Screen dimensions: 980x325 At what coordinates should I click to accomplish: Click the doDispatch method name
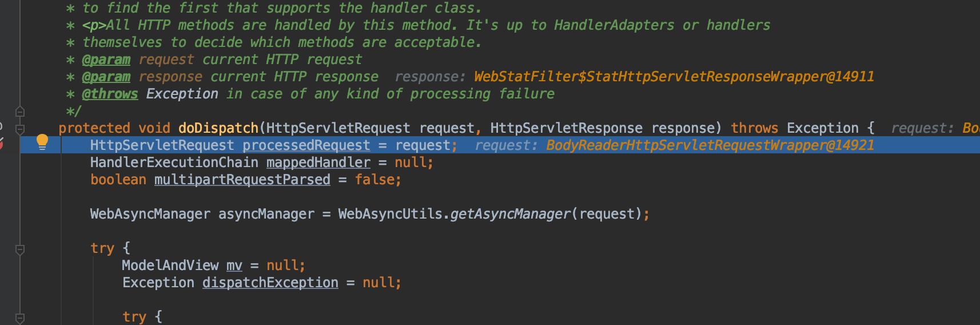click(218, 128)
